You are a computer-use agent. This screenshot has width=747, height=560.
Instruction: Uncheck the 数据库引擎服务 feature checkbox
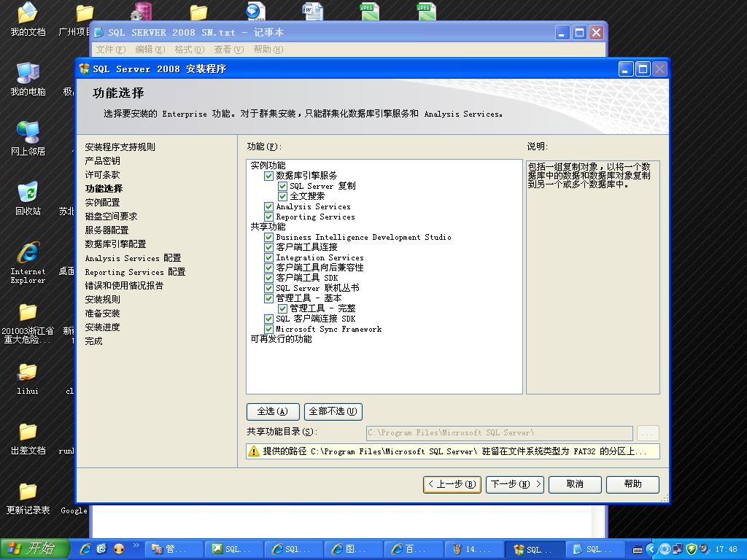(x=268, y=176)
